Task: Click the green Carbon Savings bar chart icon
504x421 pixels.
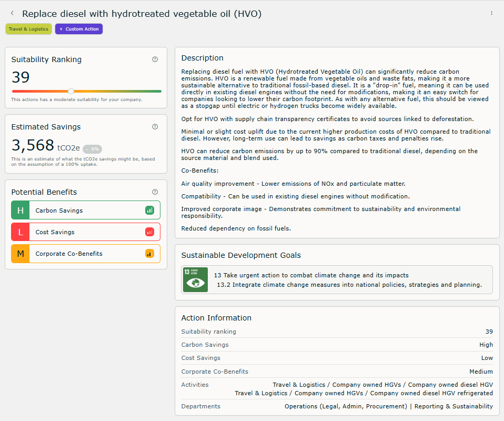Action: click(x=149, y=210)
